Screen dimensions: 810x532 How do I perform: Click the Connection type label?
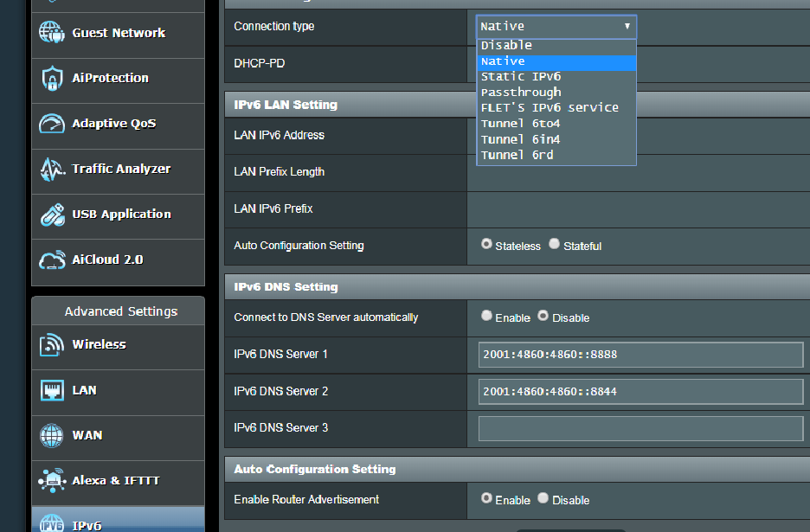tap(273, 26)
